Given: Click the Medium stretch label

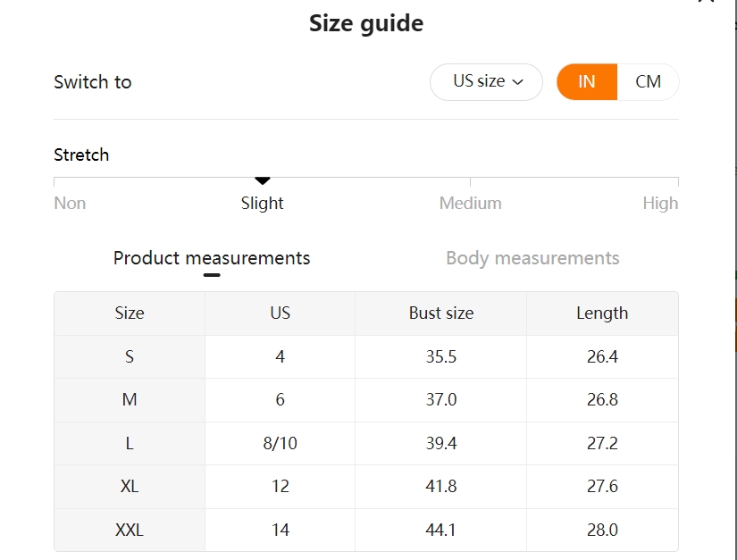Looking at the screenshot, I should [x=471, y=203].
